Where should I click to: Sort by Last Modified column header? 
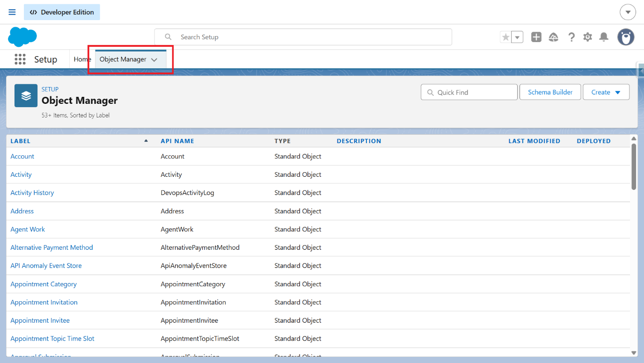pyautogui.click(x=534, y=141)
